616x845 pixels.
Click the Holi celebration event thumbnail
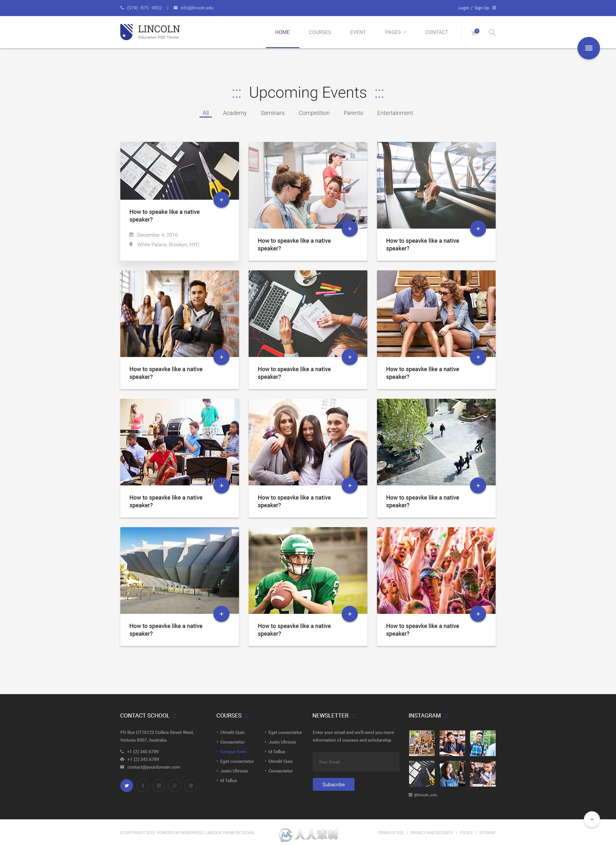click(x=436, y=569)
